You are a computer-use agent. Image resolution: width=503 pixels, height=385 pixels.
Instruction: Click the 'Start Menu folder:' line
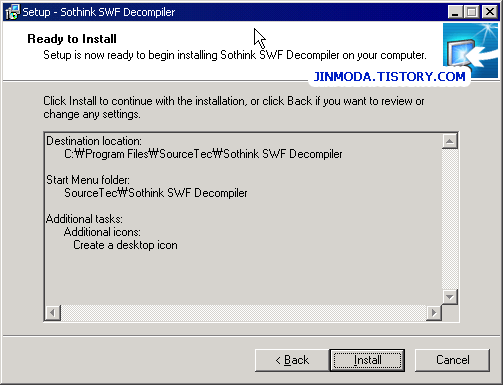[88, 180]
